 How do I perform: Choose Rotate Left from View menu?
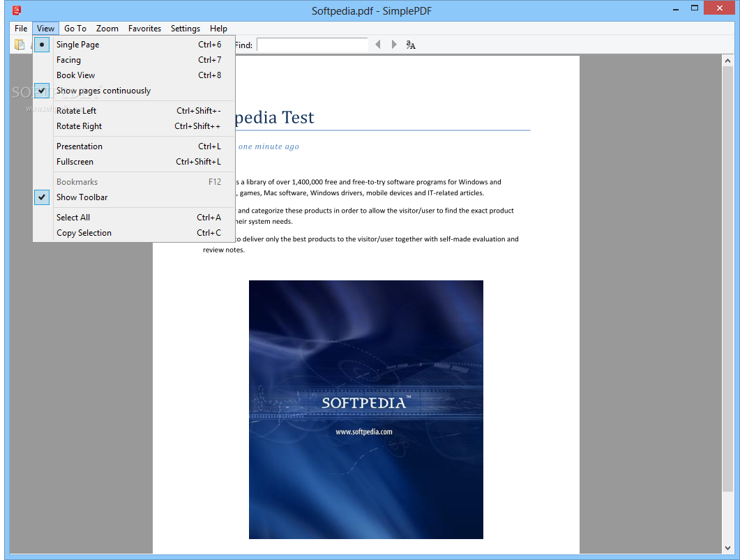pyautogui.click(x=134, y=111)
